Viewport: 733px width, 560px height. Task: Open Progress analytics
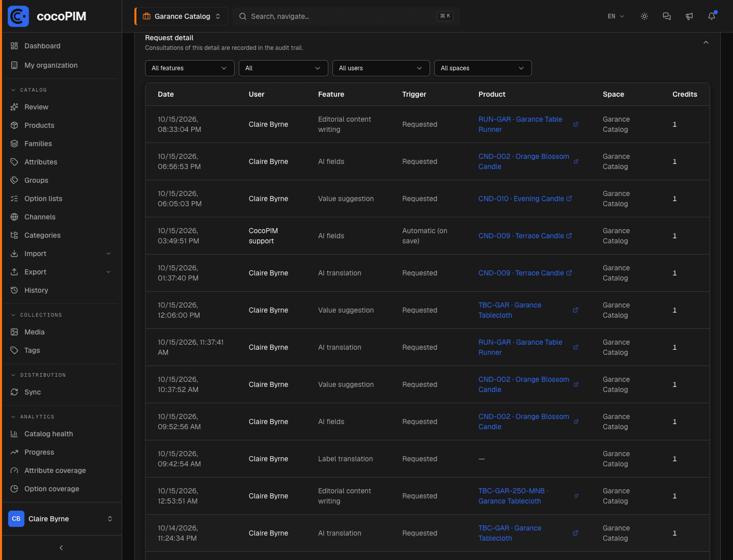[x=61, y=452]
